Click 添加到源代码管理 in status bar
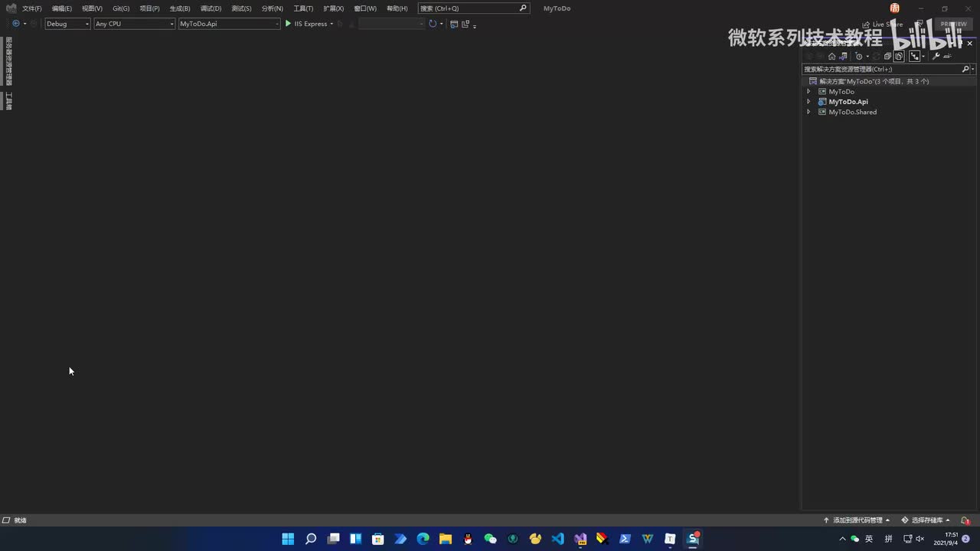The height and width of the screenshot is (551, 980). [x=857, y=520]
